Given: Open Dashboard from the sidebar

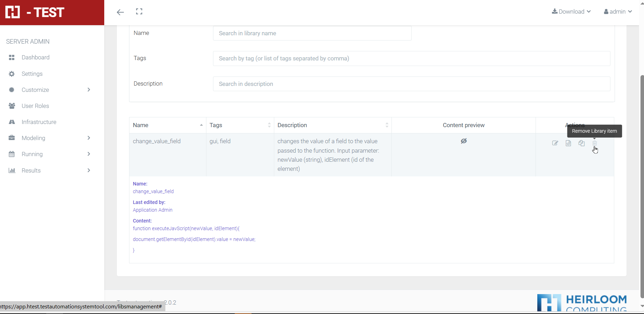Looking at the screenshot, I should 35,57.
